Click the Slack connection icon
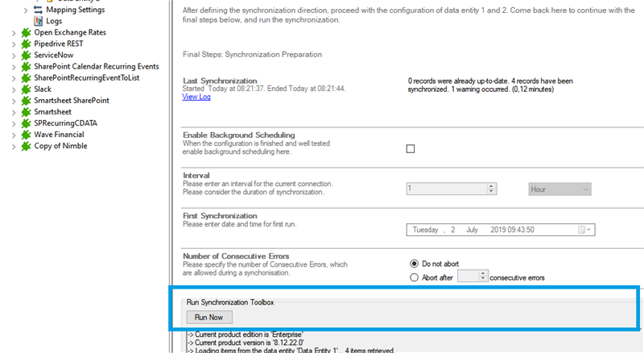 (26, 89)
